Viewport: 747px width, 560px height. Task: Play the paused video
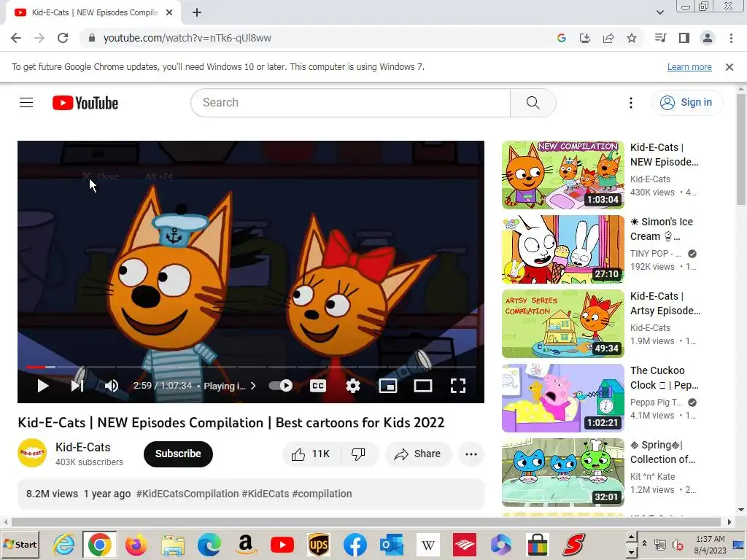[x=43, y=386]
